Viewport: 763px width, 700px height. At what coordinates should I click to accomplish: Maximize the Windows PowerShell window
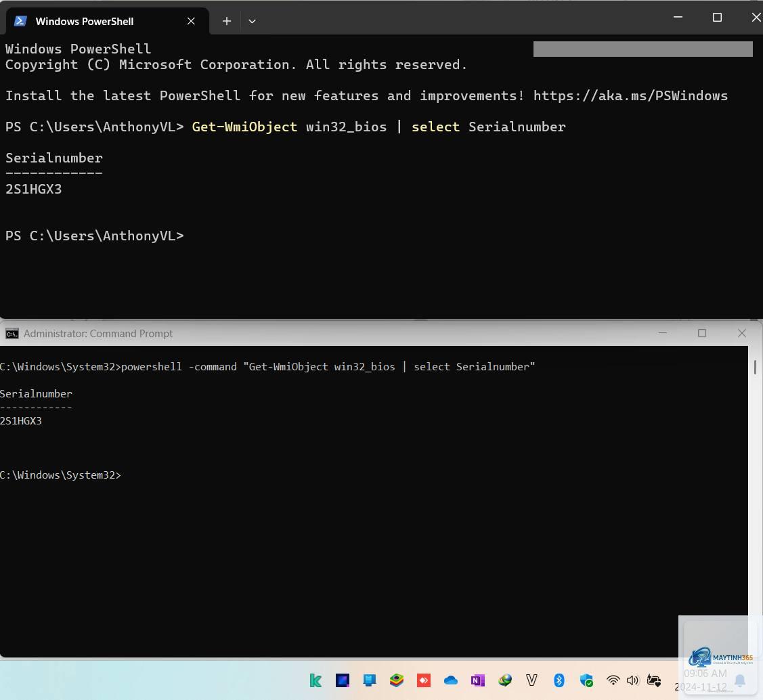click(x=717, y=17)
